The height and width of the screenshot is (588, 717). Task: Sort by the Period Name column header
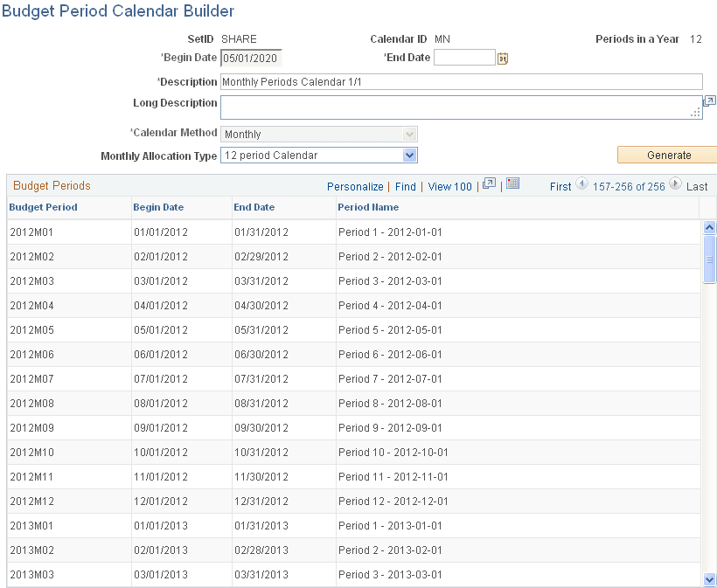367,207
